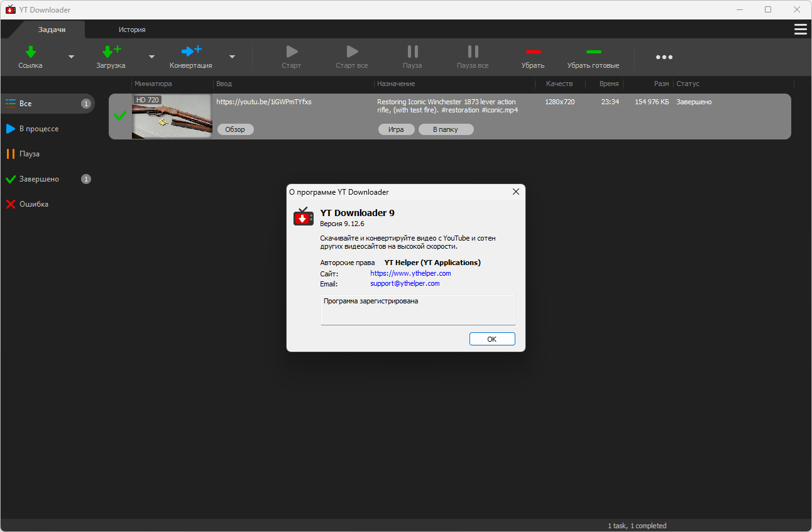Select the В процессе sidebar filter
Image resolution: width=812 pixels, height=532 pixels.
(47, 129)
